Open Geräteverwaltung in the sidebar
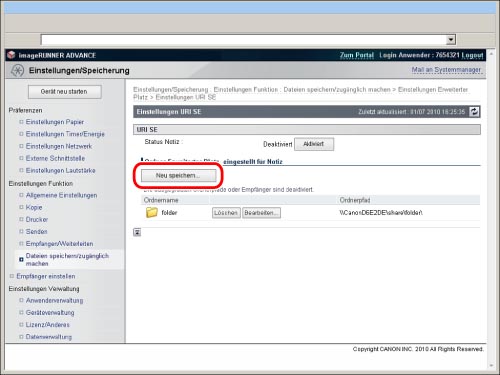Screen dimensions: 500x375 pyautogui.click(x=50, y=312)
